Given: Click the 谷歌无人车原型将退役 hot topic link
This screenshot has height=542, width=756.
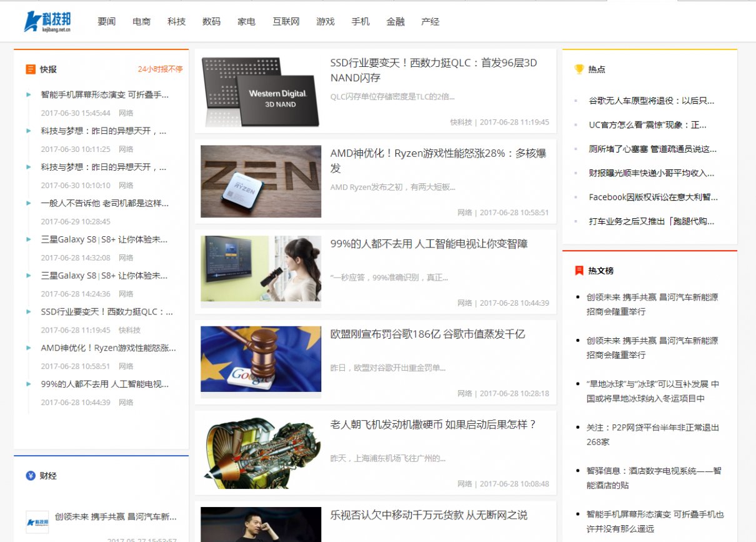Looking at the screenshot, I should pos(651,101).
